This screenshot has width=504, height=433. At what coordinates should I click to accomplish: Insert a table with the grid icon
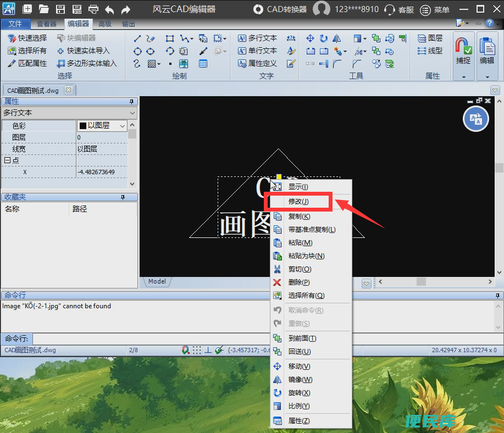click(x=203, y=64)
